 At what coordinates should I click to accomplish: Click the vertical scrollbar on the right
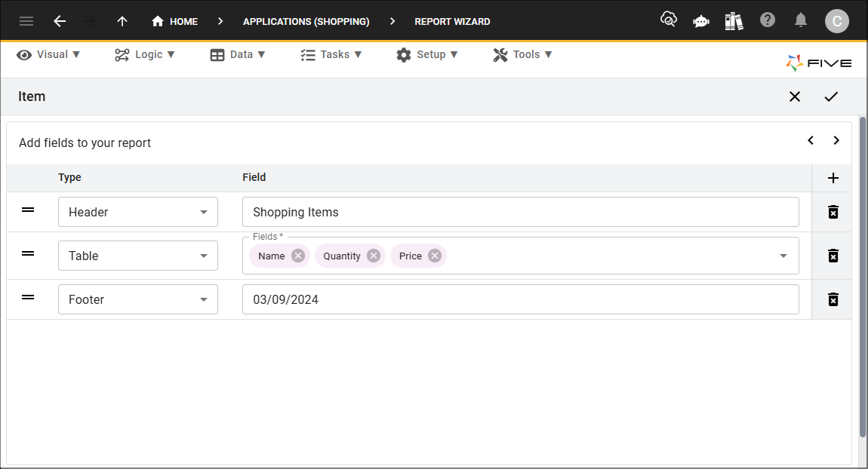coord(863,277)
